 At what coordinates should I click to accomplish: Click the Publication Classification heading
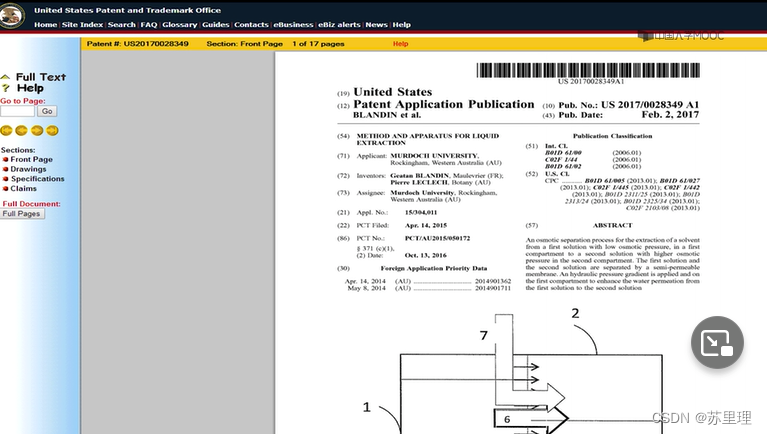(612, 136)
